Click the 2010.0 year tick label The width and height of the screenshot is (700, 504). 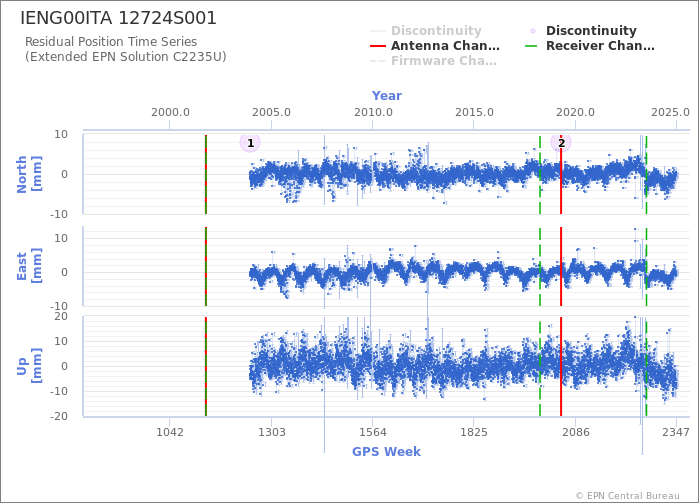click(x=373, y=112)
